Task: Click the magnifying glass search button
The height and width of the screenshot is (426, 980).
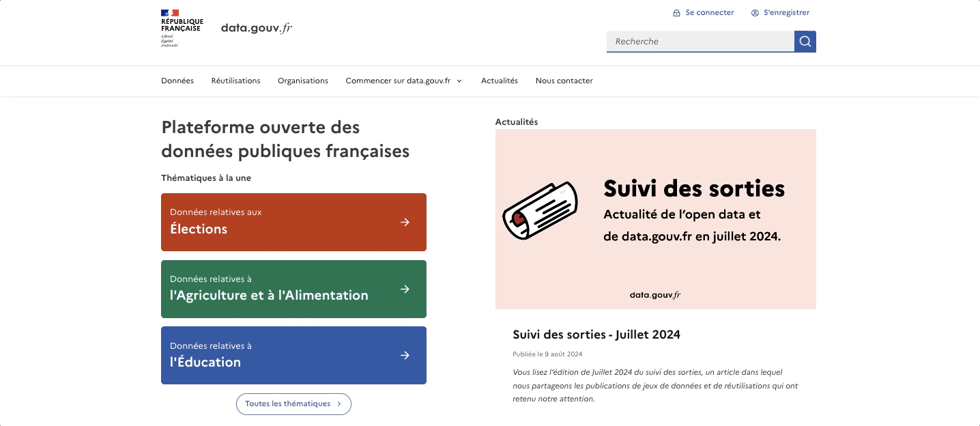Action: [x=805, y=42]
